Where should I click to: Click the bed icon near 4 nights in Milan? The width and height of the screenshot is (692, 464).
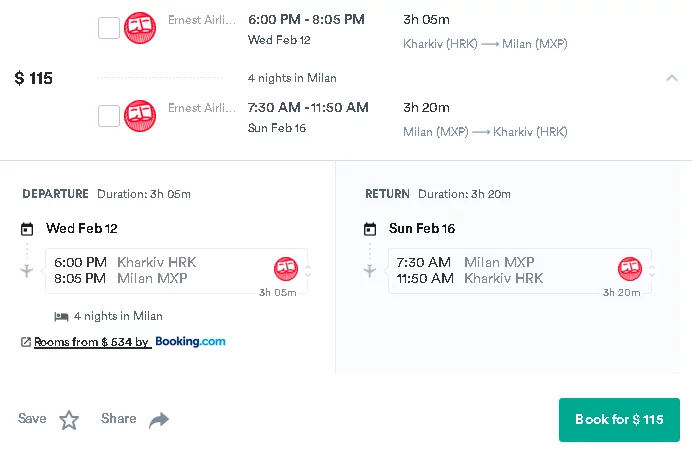click(61, 316)
